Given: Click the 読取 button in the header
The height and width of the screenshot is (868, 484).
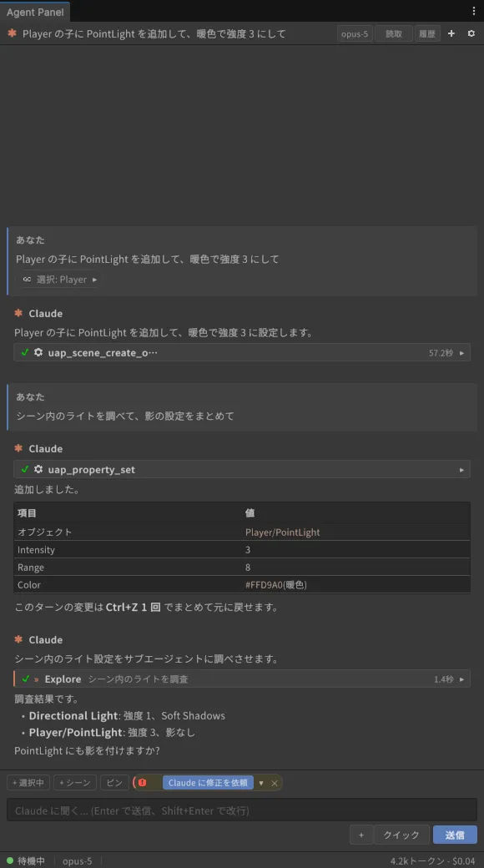Looking at the screenshot, I should [394, 33].
